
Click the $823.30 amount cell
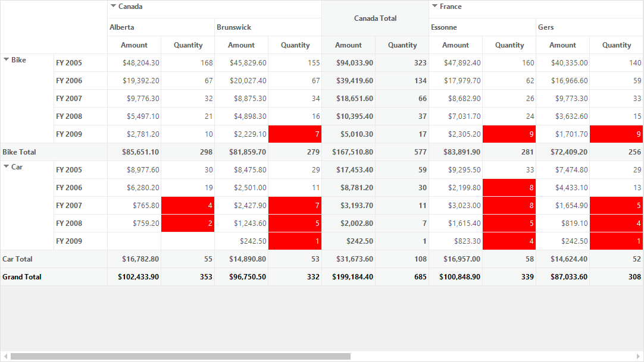coord(456,241)
